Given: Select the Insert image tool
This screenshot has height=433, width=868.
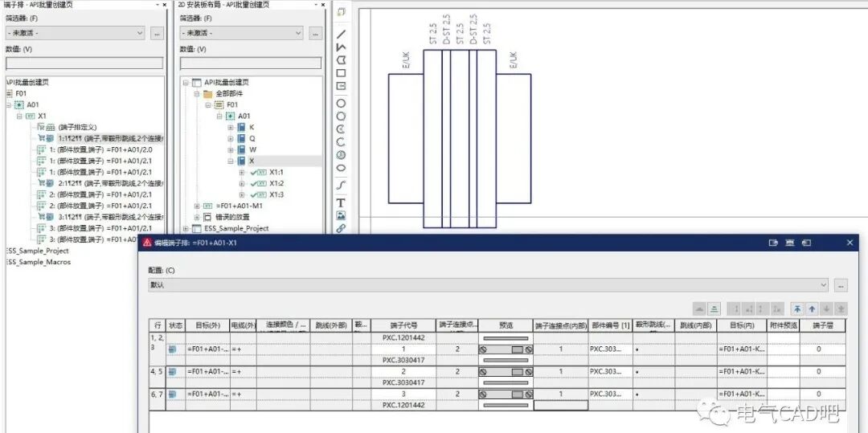Looking at the screenshot, I should [x=341, y=215].
